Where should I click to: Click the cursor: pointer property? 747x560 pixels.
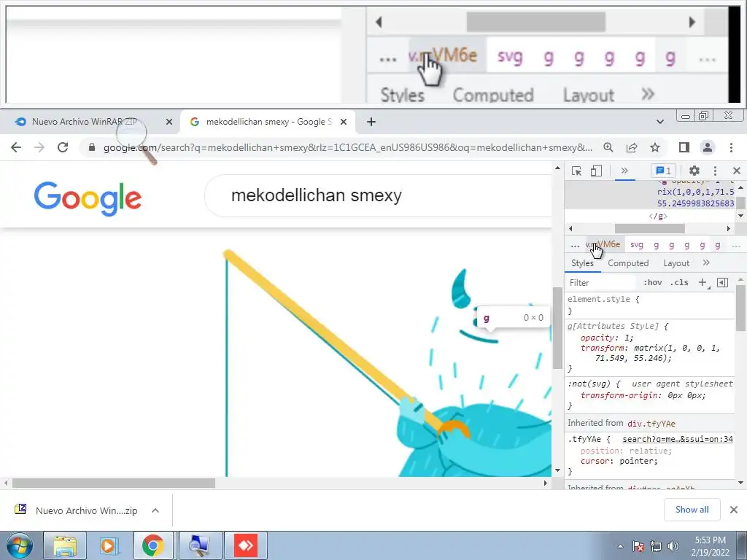point(619,461)
